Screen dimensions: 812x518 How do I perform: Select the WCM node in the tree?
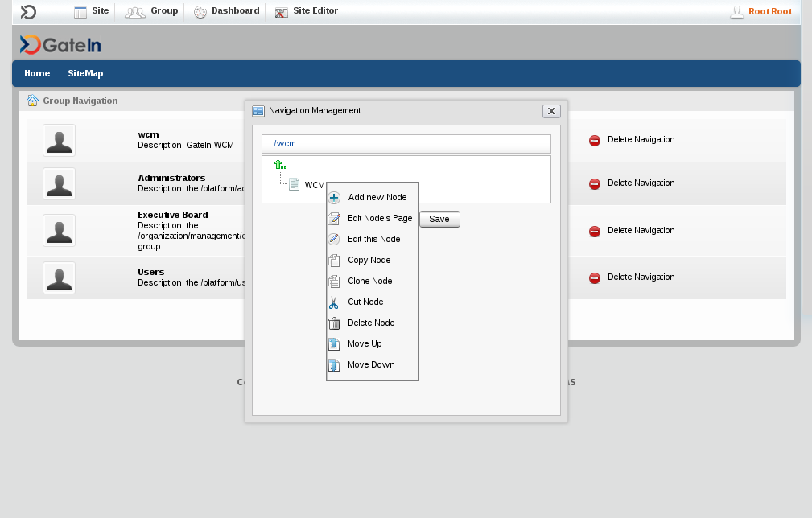(x=315, y=185)
